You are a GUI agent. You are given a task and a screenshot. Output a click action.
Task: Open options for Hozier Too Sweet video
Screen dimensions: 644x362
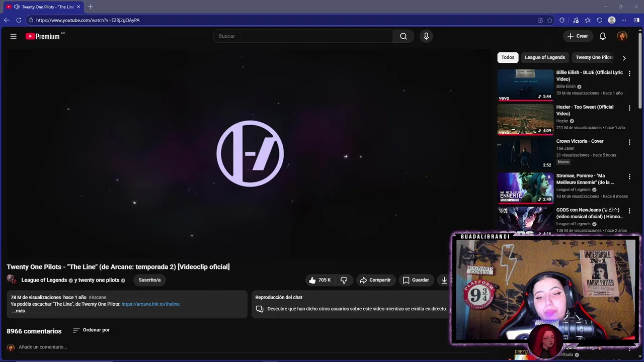tap(629, 108)
